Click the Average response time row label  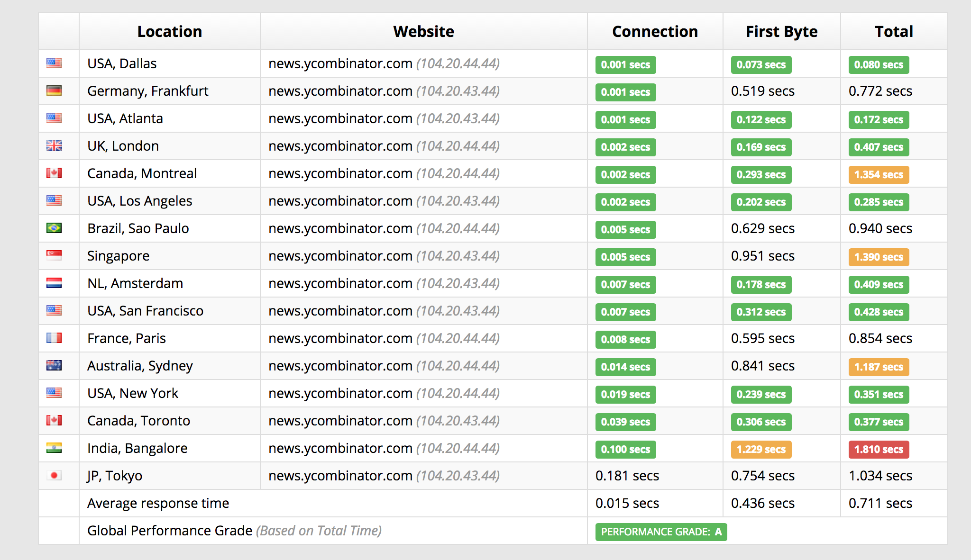point(158,503)
